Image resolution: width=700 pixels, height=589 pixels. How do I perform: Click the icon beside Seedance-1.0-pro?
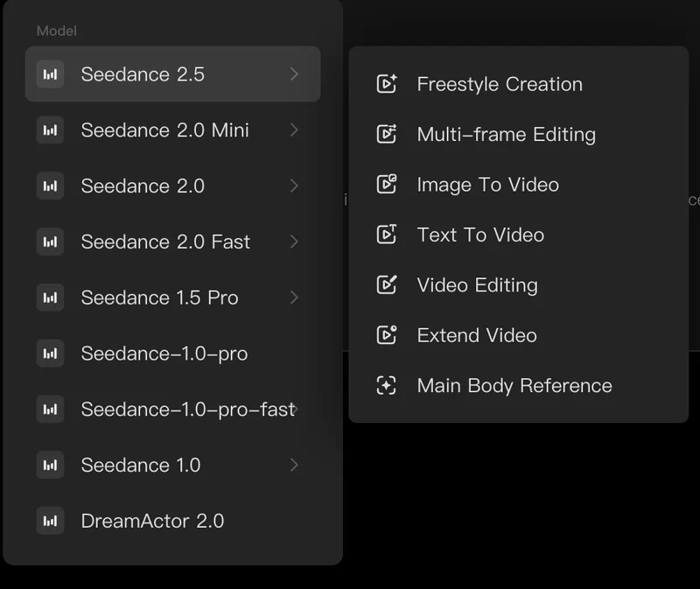coord(50,354)
